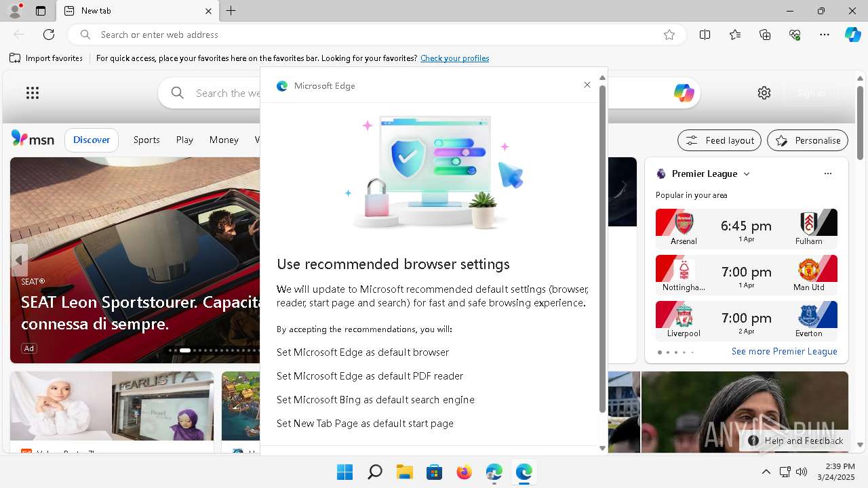Screen dimensions: 868x488
Task: Open the profile avatar menu
Action: [15, 10]
